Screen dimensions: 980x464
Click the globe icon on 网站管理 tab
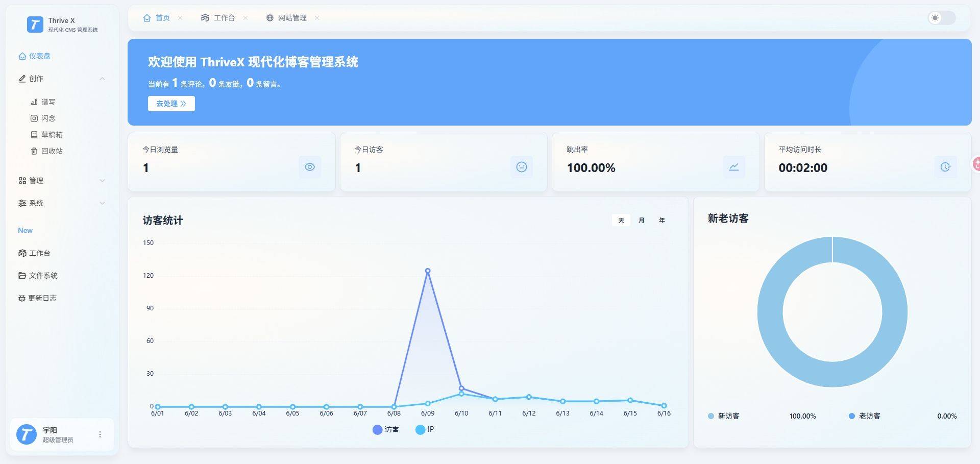[270, 18]
